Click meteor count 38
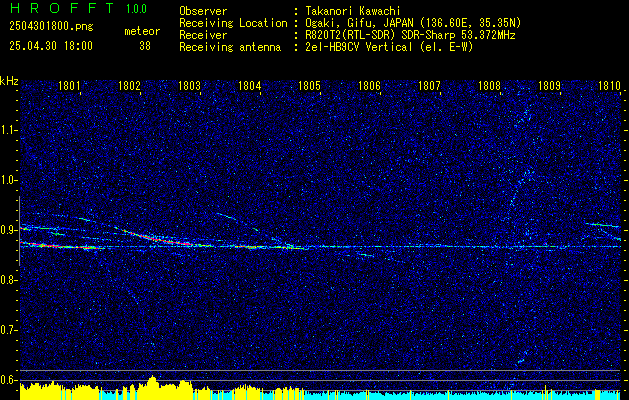This screenshot has height=400, width=629. tap(145, 46)
